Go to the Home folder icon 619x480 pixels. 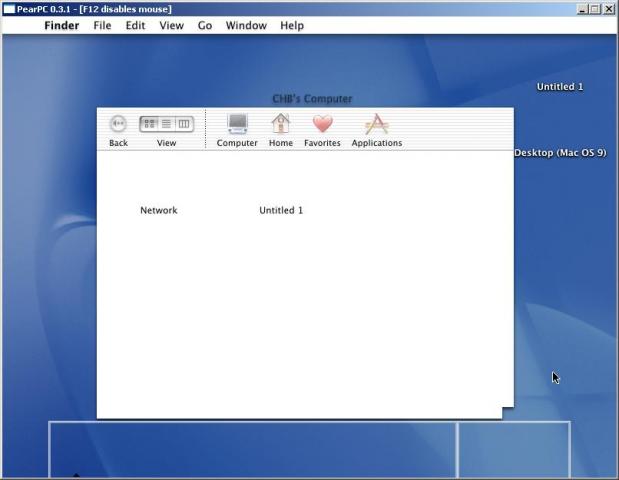pyautogui.click(x=281, y=123)
